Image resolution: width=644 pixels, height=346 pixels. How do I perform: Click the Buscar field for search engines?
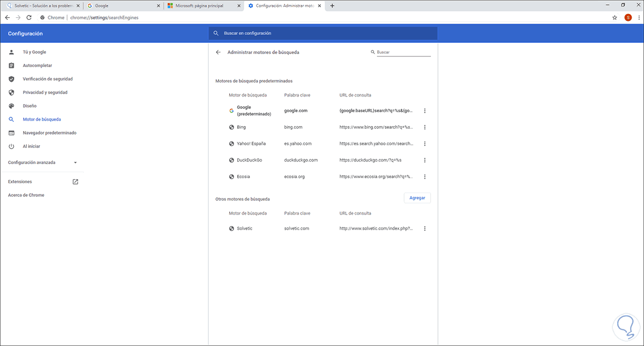[404, 53]
